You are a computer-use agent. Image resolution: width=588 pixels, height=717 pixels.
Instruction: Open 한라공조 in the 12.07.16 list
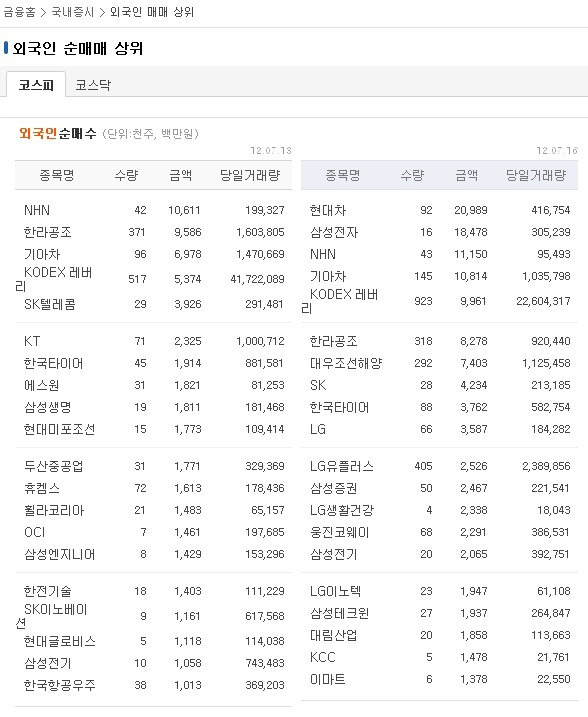click(x=334, y=341)
